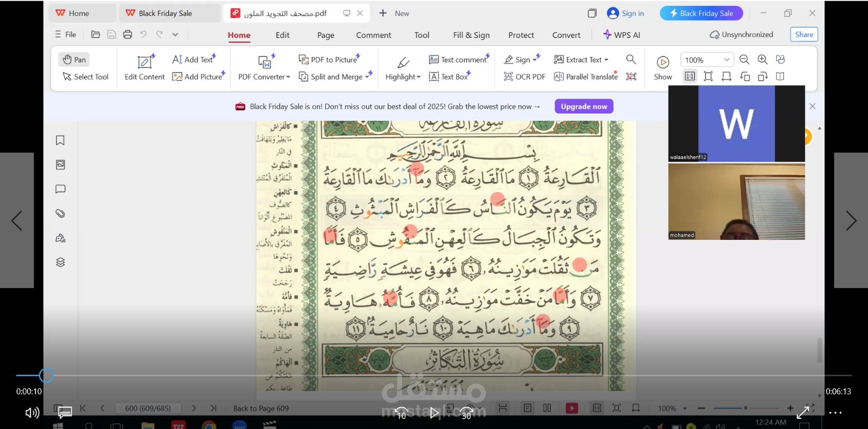Screen dimensions: 868x429
Task: Insert a Text Box
Action: click(449, 76)
